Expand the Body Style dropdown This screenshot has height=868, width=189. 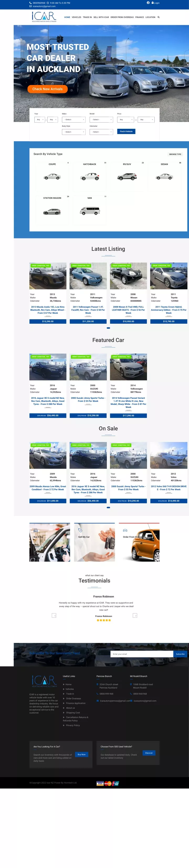coord(74,132)
